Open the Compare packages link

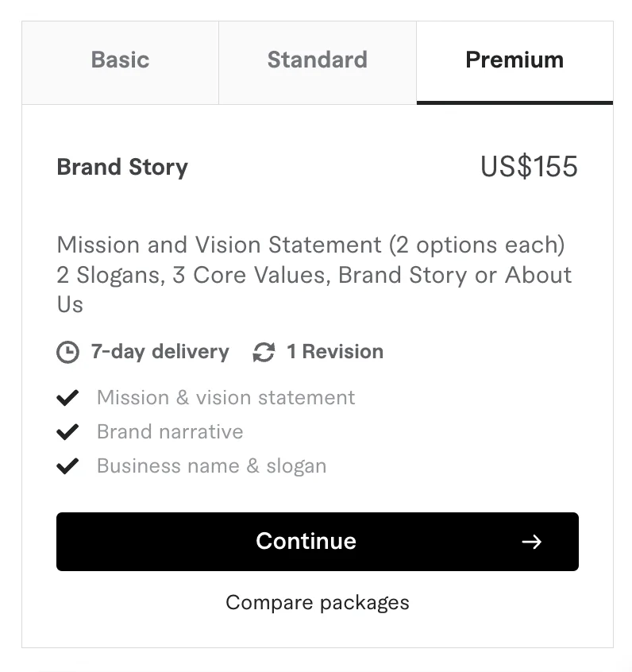pyautogui.click(x=317, y=602)
